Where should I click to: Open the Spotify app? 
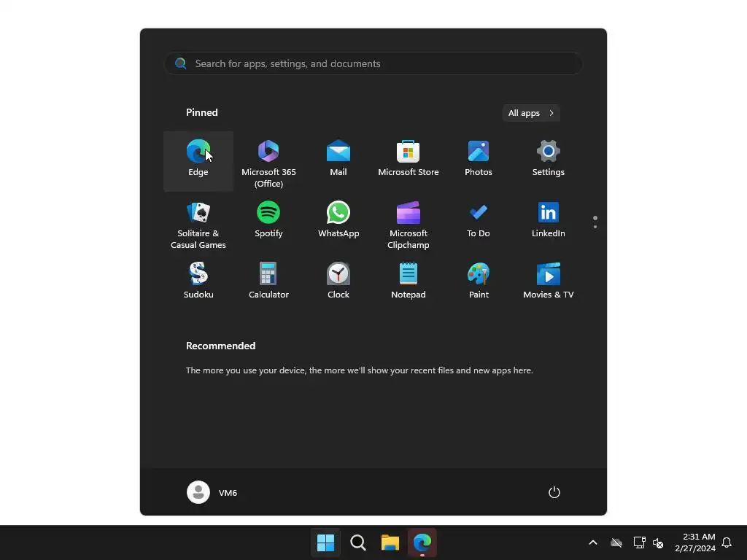(268, 223)
